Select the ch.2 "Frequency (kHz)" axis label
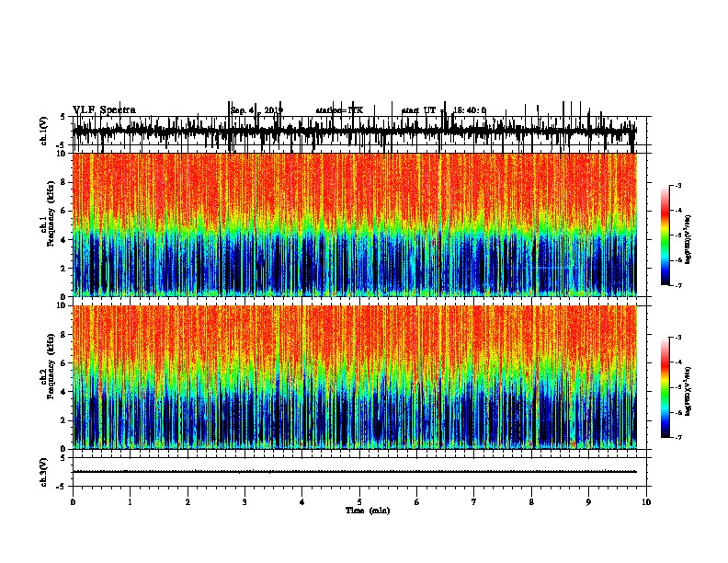 point(51,366)
